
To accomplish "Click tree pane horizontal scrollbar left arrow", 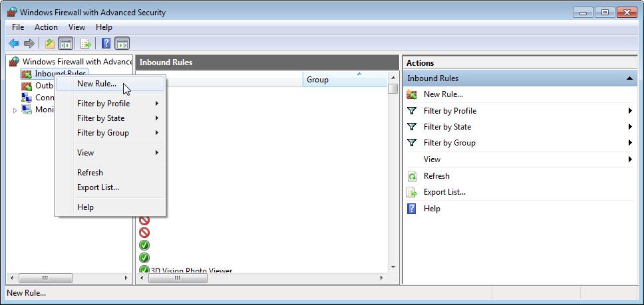I will [12, 278].
